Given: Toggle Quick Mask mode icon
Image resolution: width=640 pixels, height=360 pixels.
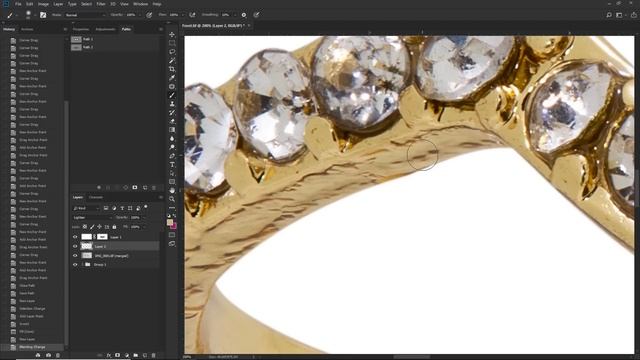Looking at the screenshot, I should pos(172,235).
